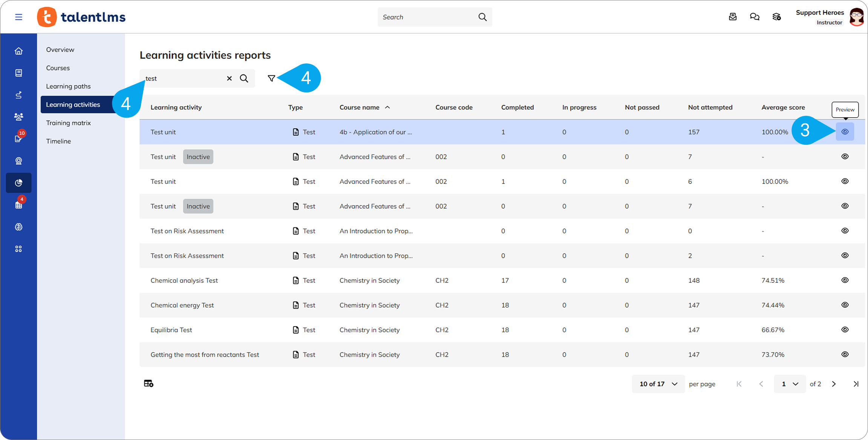This screenshot has height=440, width=868.
Task: Open the users group icon in sidebar
Action: tap(18, 117)
